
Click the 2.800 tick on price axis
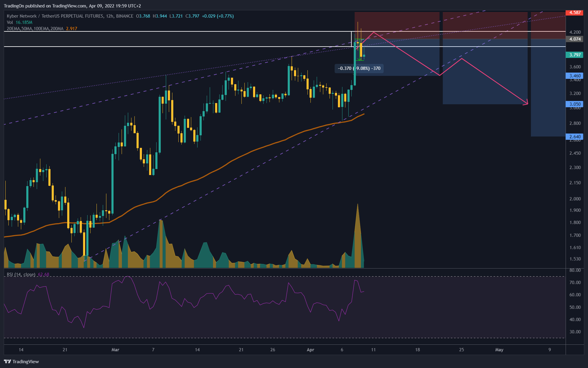(575, 123)
